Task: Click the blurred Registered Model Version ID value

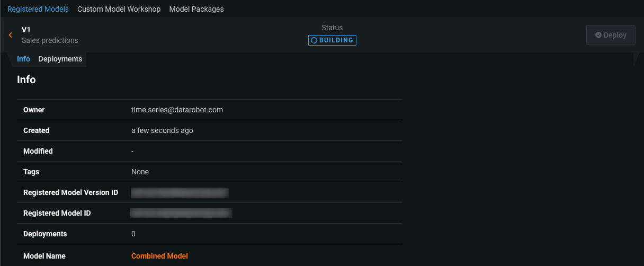Action: point(180,192)
